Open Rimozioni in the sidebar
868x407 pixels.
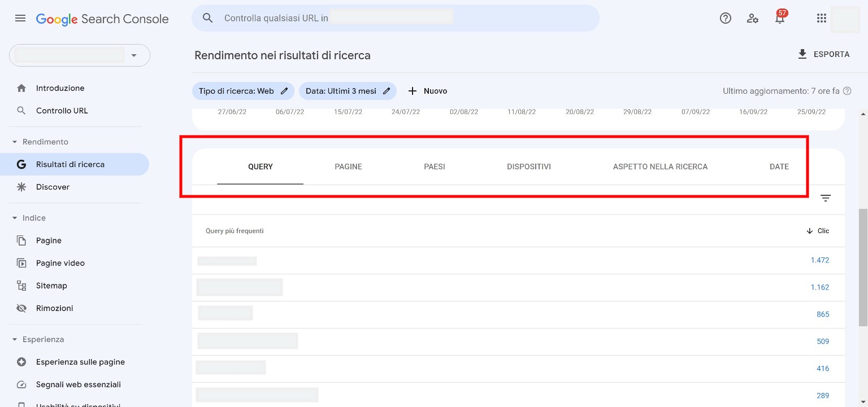[x=75, y=308]
